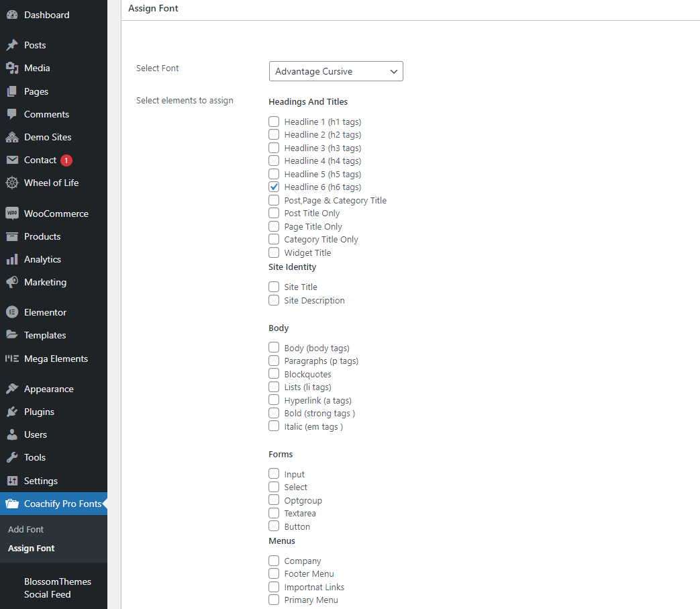Click the Wheel of Life icon

point(13,183)
